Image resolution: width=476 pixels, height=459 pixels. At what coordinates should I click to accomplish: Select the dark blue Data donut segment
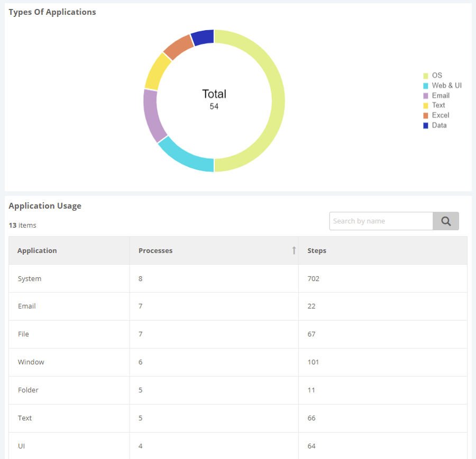coord(203,38)
